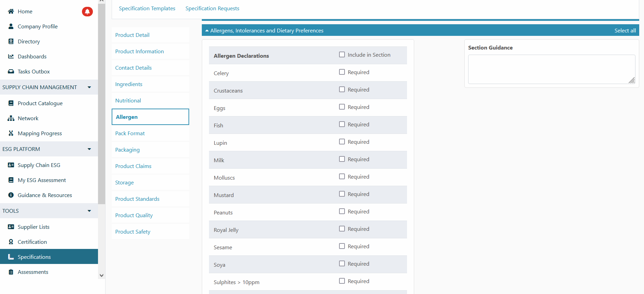Open the Product Claims section
Screen dimensions: 644x294
tap(133, 166)
